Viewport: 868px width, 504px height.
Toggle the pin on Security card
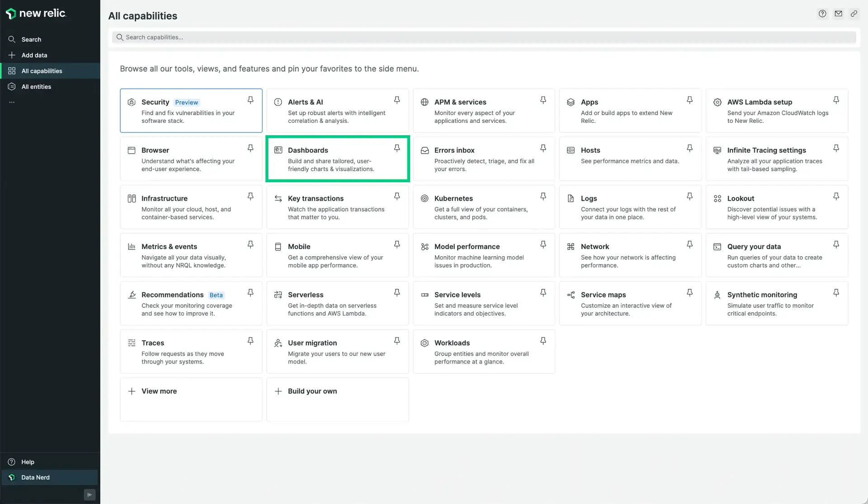[x=250, y=100]
